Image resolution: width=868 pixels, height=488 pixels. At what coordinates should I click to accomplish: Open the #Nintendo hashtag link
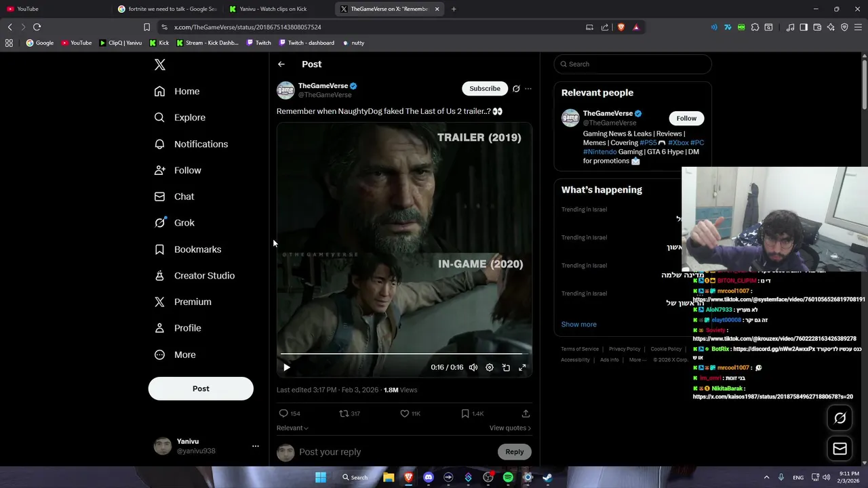[x=599, y=152]
